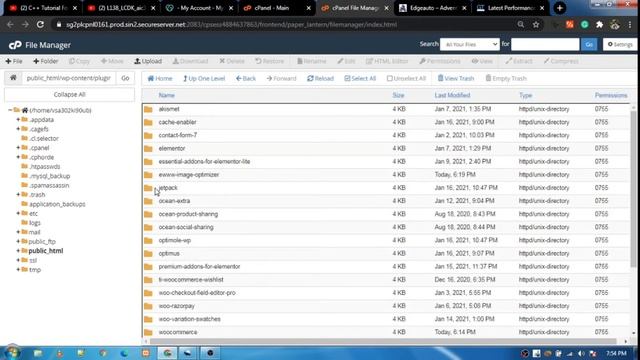Sort by Last Modified column
This screenshot has width=640, height=360.
(x=452, y=95)
